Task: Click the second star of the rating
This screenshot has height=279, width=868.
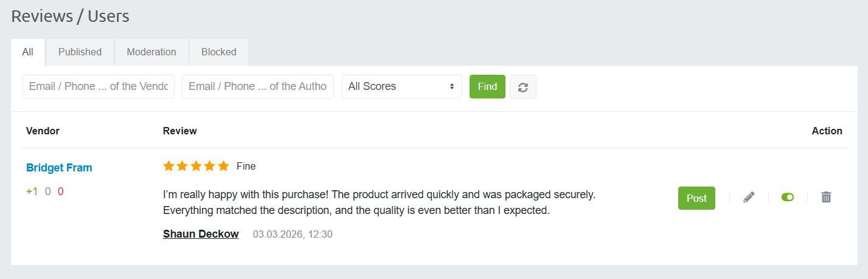Action: [182, 166]
